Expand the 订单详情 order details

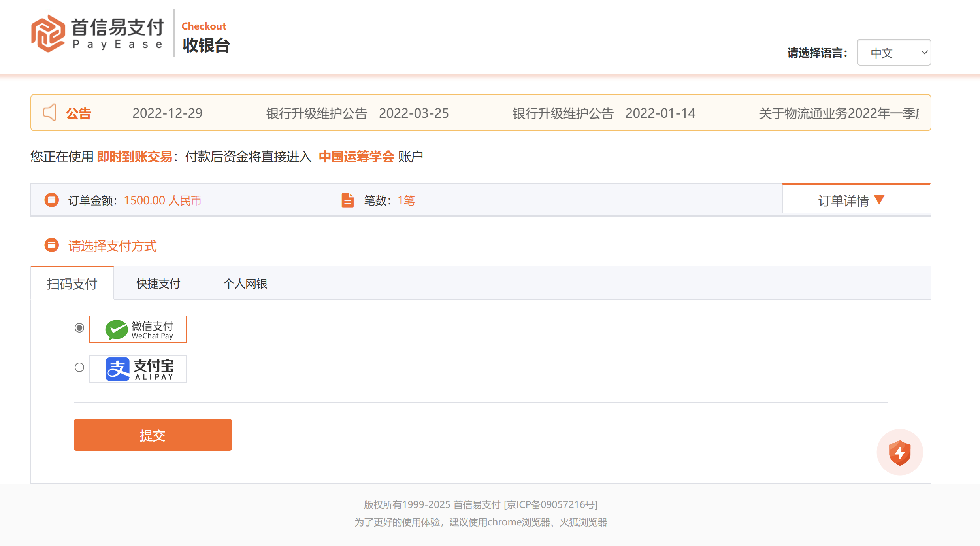(x=844, y=200)
